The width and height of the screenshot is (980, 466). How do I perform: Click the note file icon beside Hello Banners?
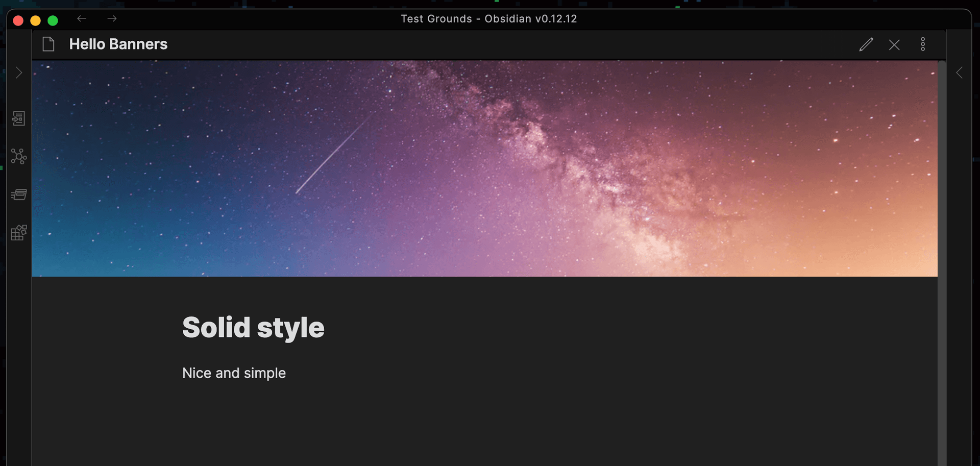click(48, 44)
